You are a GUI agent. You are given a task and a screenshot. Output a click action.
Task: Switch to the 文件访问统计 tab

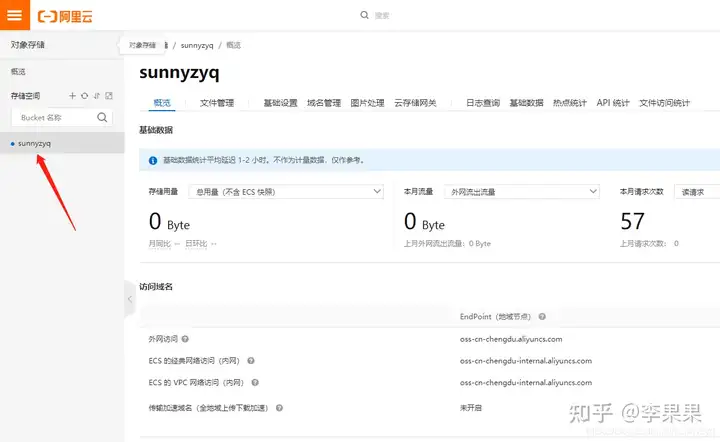pyautogui.click(x=664, y=103)
